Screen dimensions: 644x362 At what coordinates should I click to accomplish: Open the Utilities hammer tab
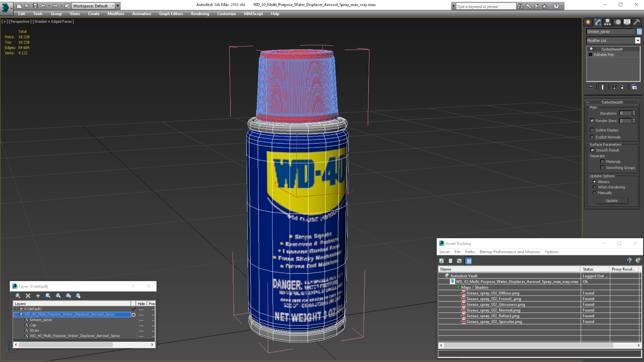click(637, 22)
